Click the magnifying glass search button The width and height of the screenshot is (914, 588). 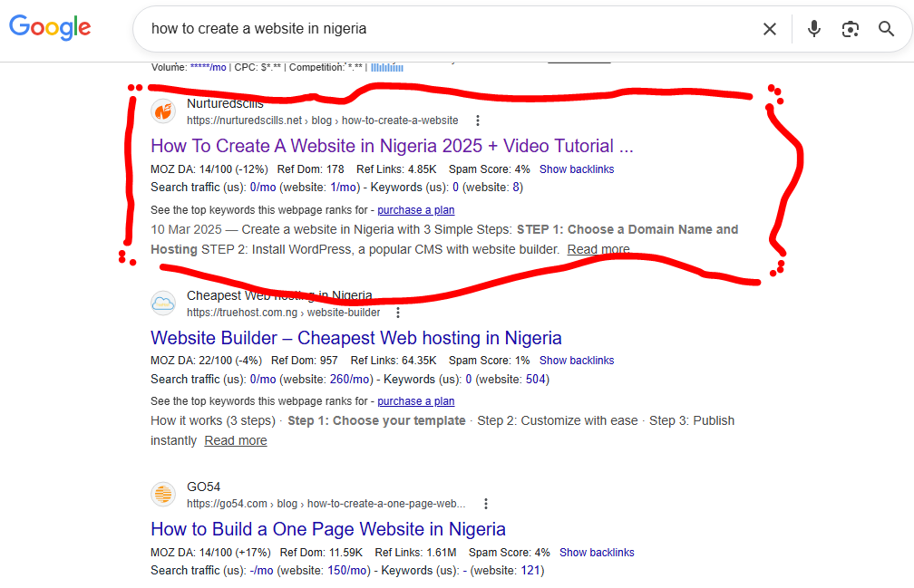point(886,29)
